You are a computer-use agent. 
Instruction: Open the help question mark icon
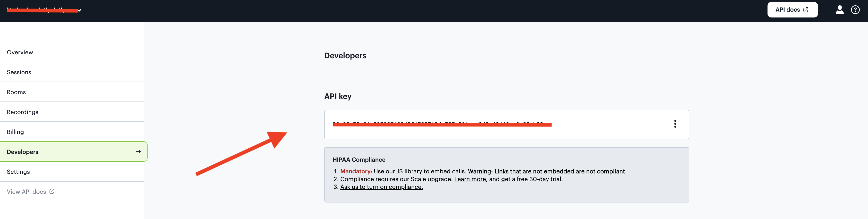(855, 10)
